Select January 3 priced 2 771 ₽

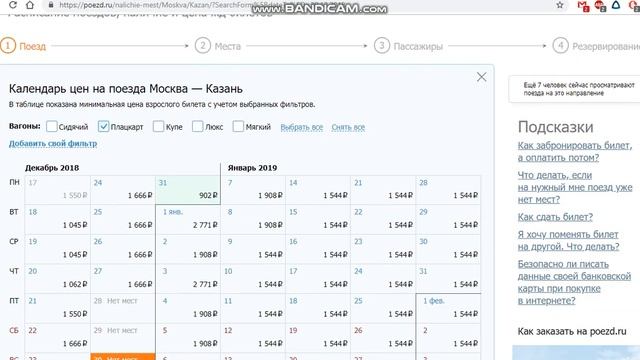(188, 279)
